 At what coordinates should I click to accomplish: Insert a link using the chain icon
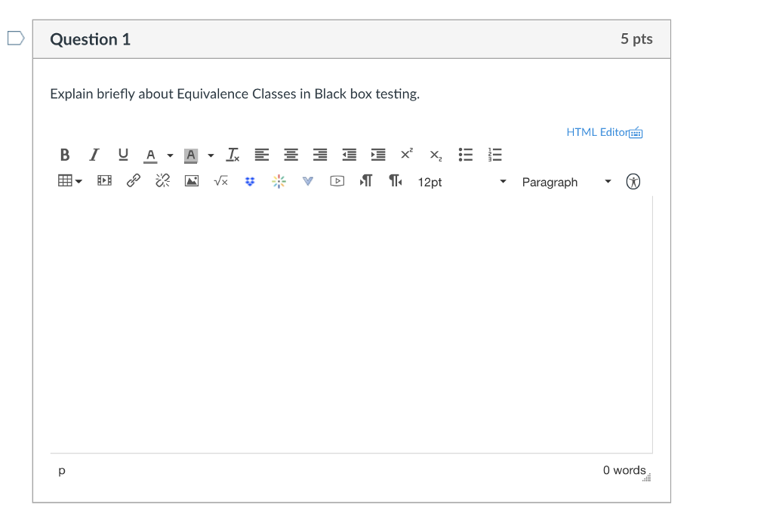pyautogui.click(x=133, y=181)
